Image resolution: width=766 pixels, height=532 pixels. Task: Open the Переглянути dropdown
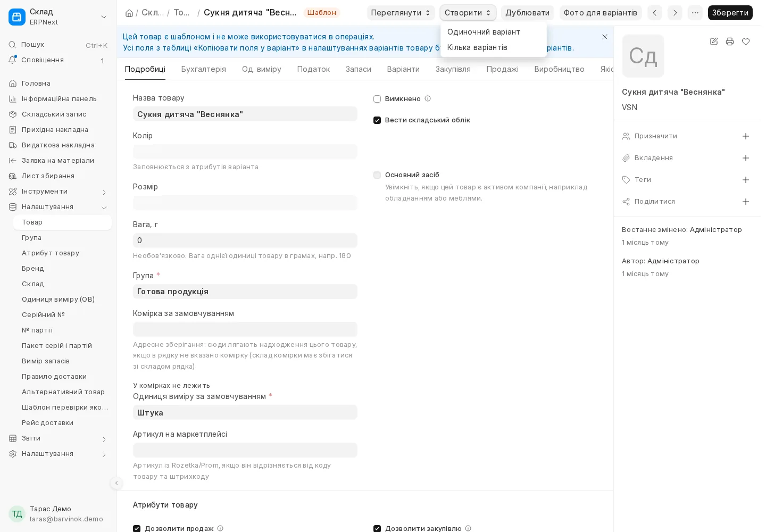tap(401, 13)
